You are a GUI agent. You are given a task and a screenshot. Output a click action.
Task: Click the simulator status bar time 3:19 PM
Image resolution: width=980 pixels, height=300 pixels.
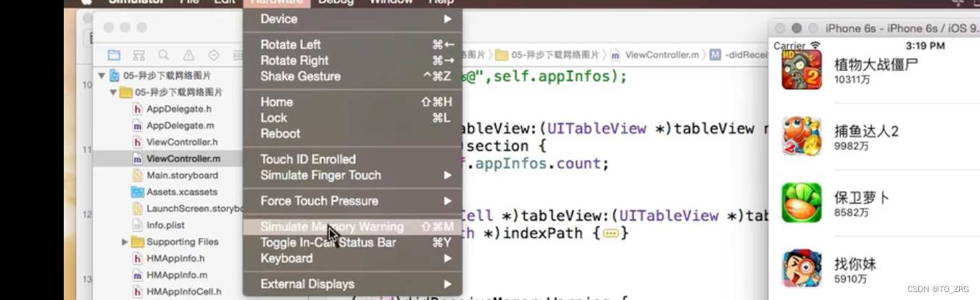pos(925,46)
